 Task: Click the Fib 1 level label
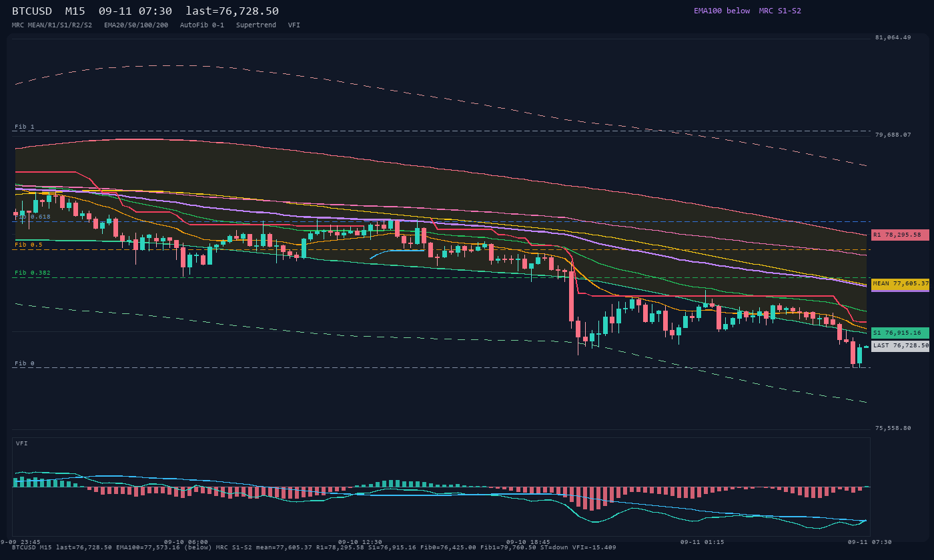click(25, 127)
